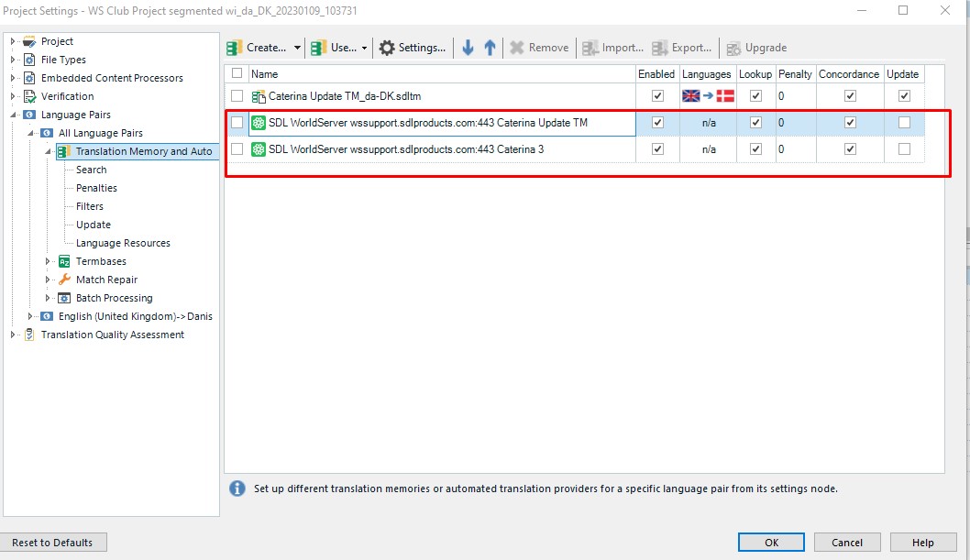Select Penalties in the settings tree
Viewport: 970px width, 560px height.
[x=96, y=188]
